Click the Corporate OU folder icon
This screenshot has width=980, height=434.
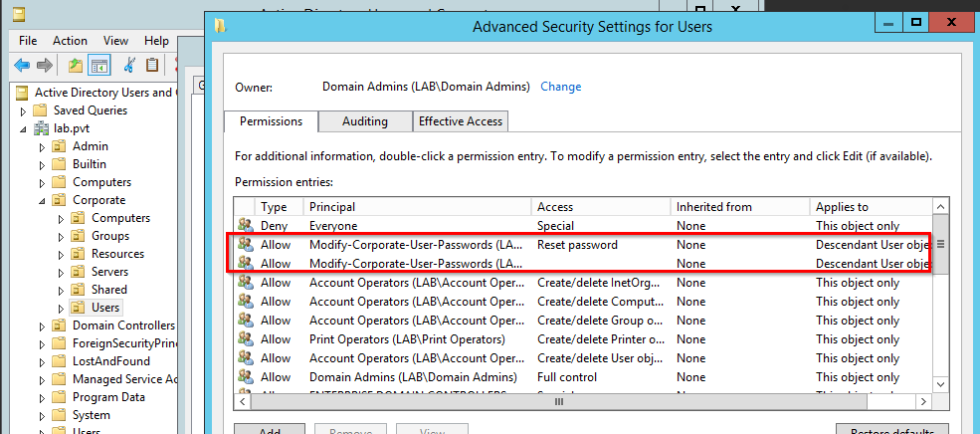[59, 200]
